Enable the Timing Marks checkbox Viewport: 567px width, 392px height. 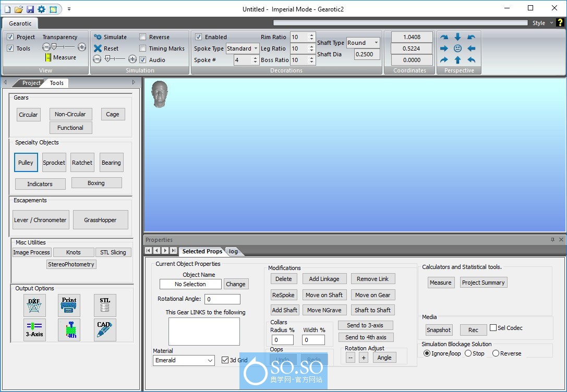coord(143,48)
